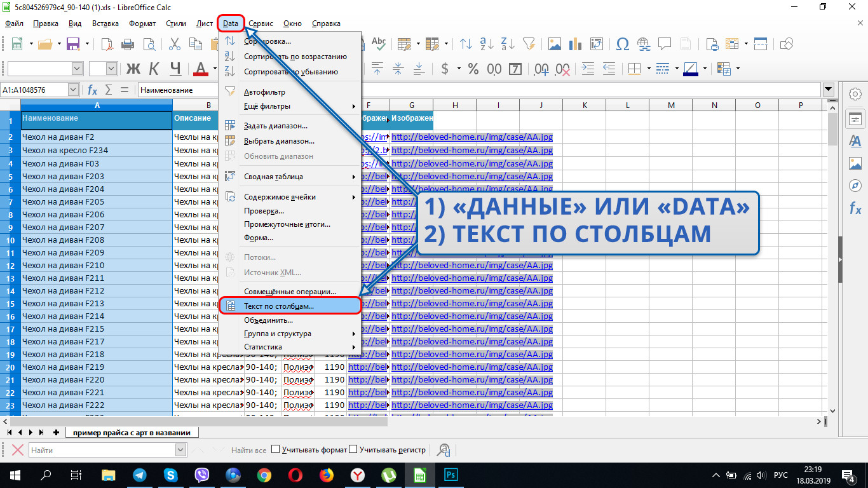Insert special character Omega icon
This screenshot has height=488, width=868.
tap(623, 44)
